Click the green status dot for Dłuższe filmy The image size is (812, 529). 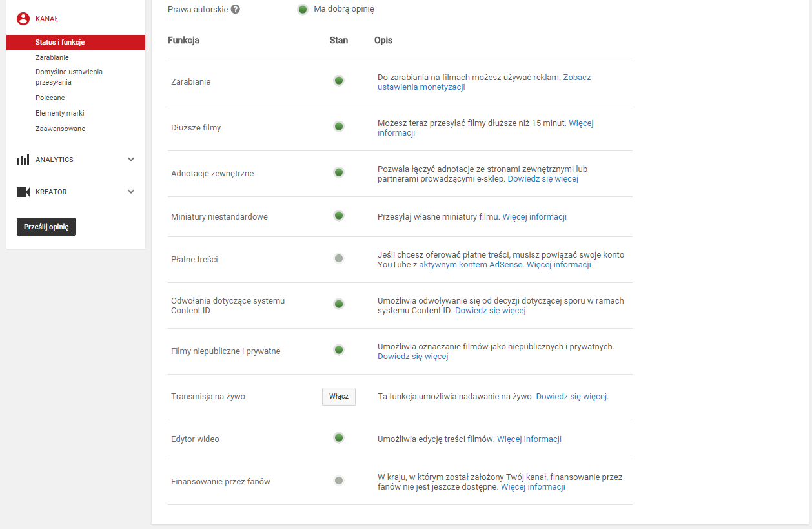(x=339, y=127)
